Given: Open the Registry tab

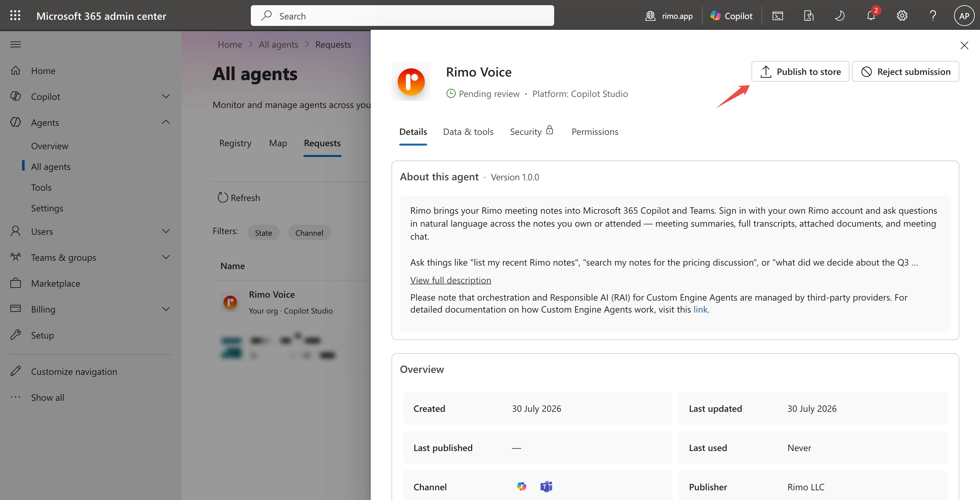Looking at the screenshot, I should [x=235, y=143].
